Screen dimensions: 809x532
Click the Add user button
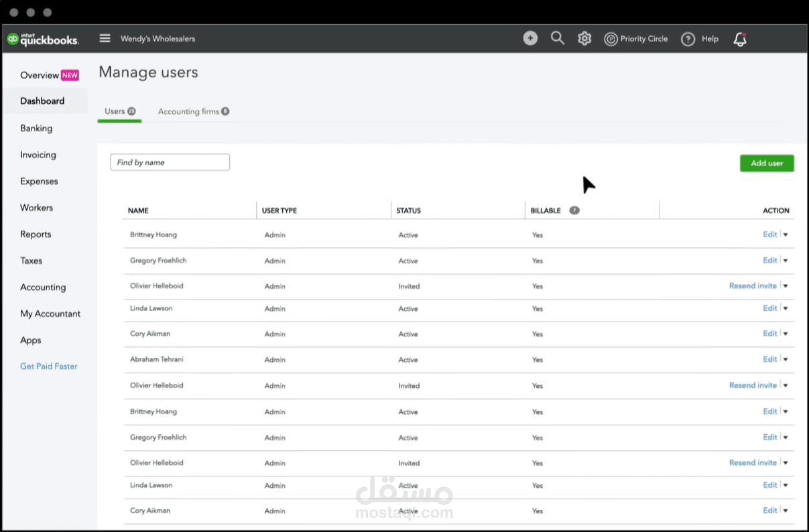click(x=767, y=163)
